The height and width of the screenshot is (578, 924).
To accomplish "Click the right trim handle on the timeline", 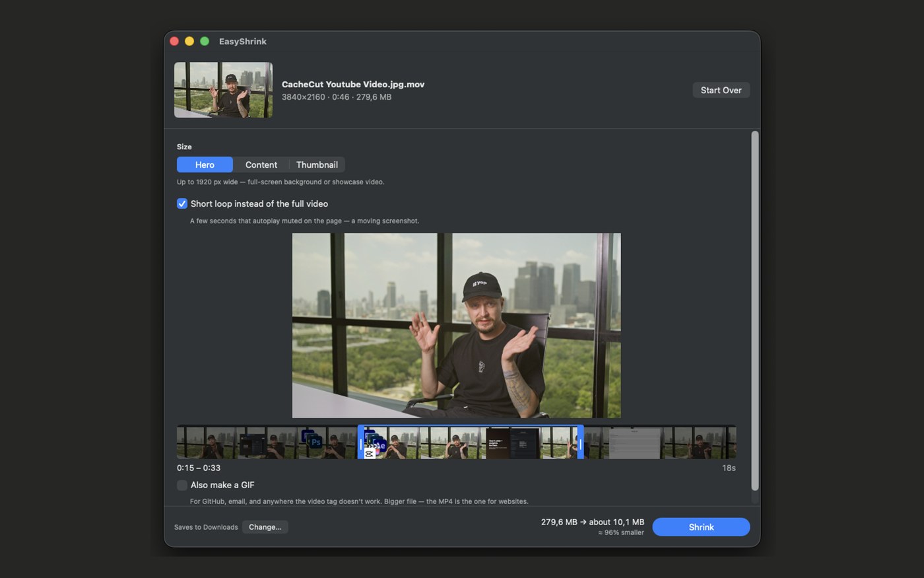I will pyautogui.click(x=580, y=442).
